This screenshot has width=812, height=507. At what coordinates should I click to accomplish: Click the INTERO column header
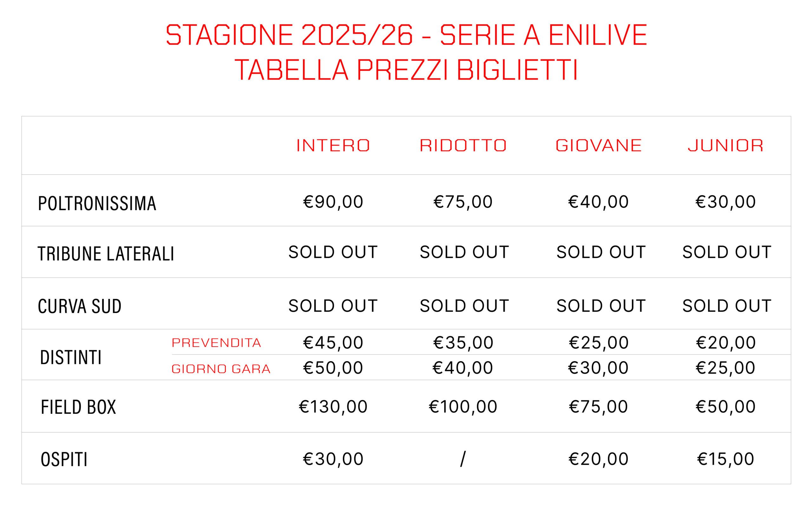click(333, 145)
